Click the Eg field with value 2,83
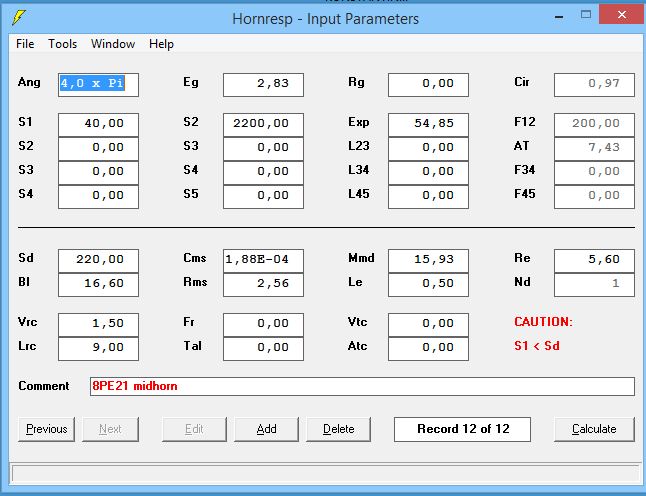Viewport: 646px width, 496px height. (263, 85)
